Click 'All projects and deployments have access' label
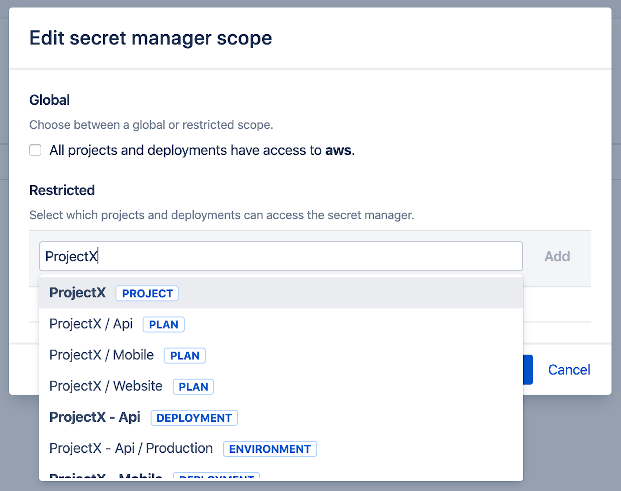Viewport: 621px width, 491px height. coord(202,150)
